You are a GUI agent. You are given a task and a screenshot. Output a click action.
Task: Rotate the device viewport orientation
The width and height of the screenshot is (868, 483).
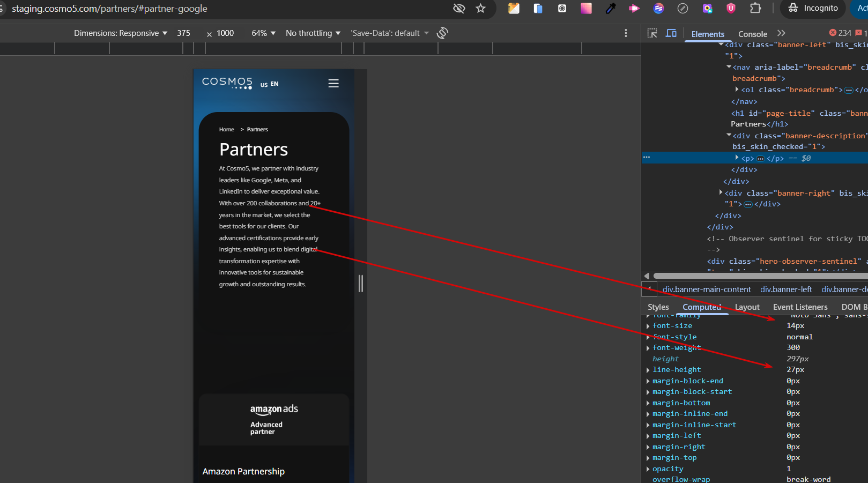pos(442,33)
